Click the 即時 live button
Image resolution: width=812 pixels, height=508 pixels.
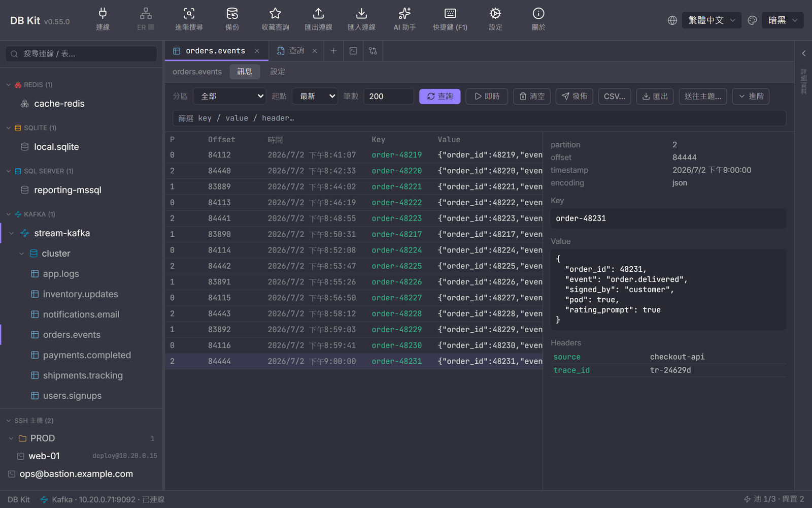coord(487,96)
